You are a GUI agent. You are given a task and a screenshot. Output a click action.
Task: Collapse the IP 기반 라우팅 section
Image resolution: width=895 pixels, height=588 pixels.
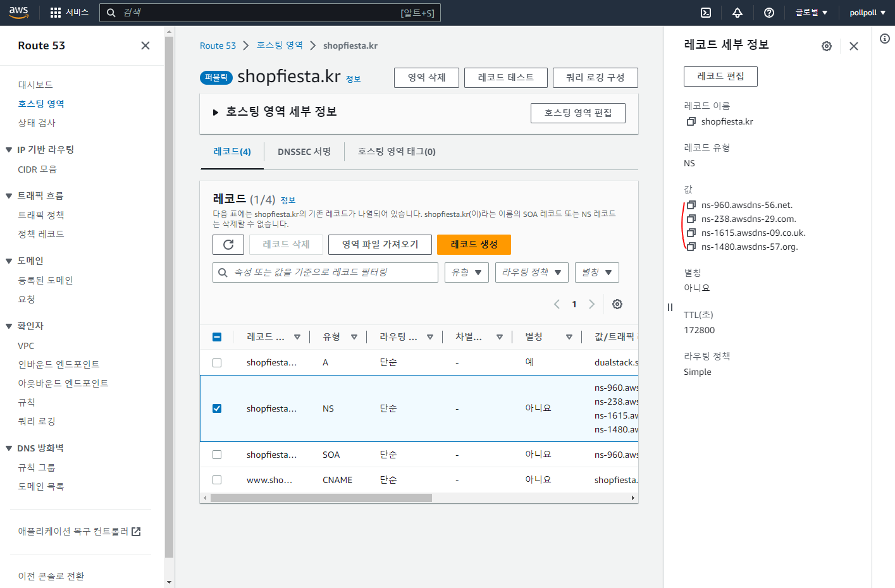[9, 150]
